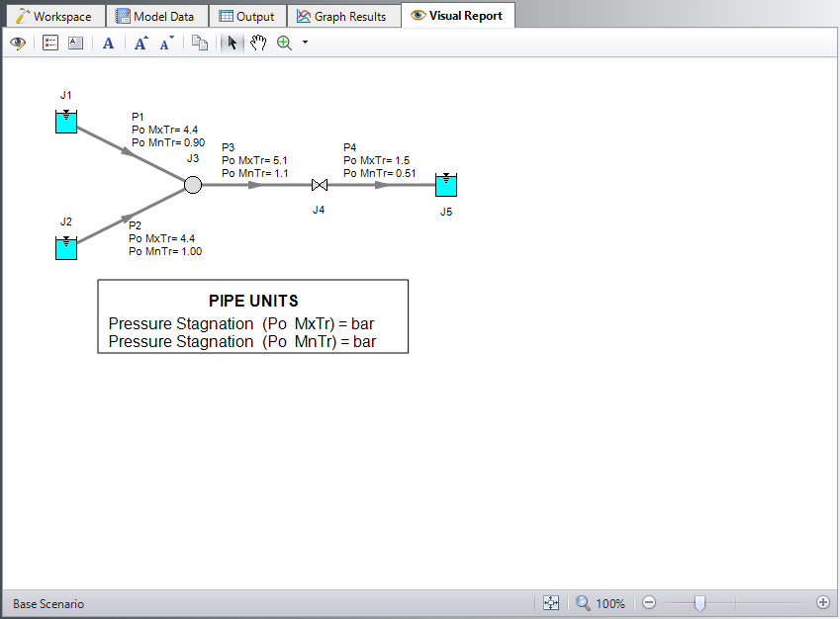
Task: Open the font selection 'A' icon
Action: [x=109, y=43]
